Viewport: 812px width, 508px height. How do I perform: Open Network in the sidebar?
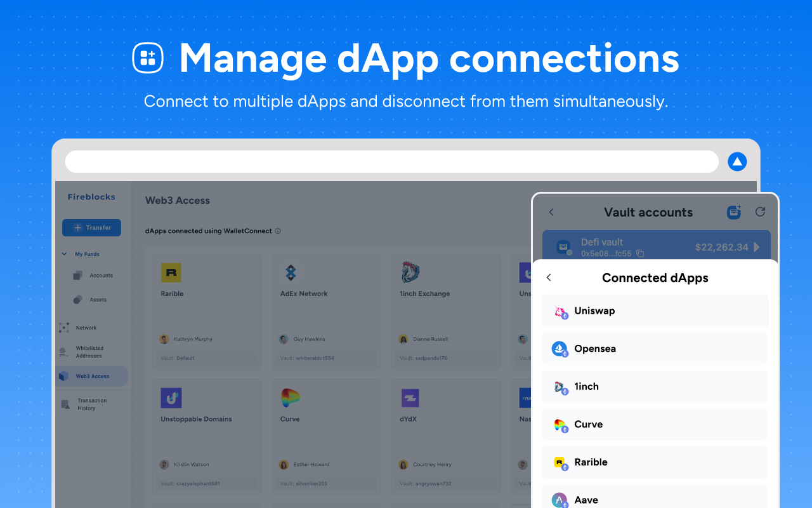click(86, 328)
